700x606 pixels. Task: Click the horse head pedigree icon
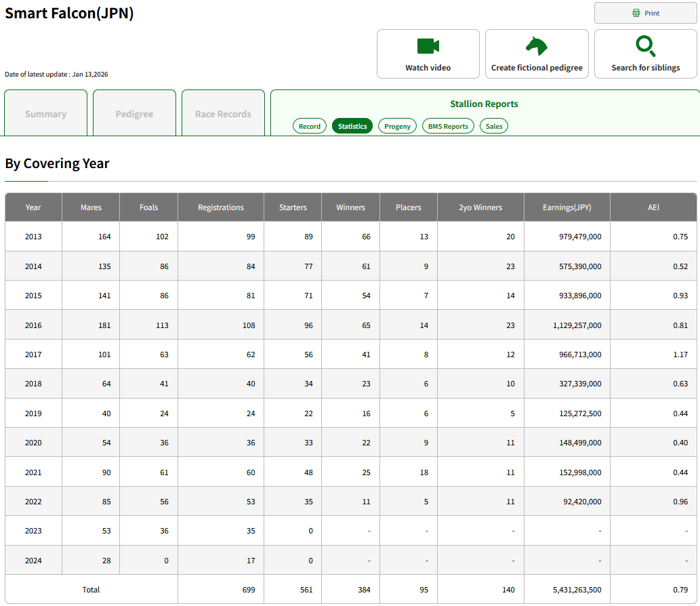(x=537, y=46)
